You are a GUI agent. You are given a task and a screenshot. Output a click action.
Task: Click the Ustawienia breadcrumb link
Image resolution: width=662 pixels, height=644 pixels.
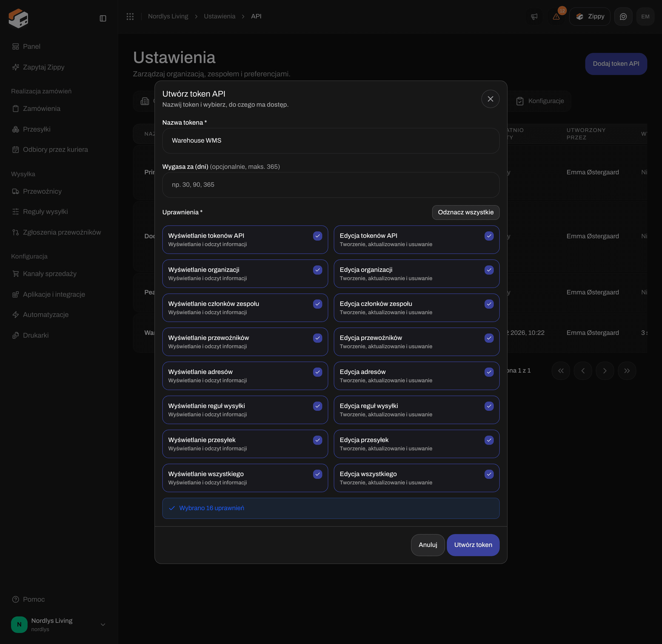click(220, 16)
